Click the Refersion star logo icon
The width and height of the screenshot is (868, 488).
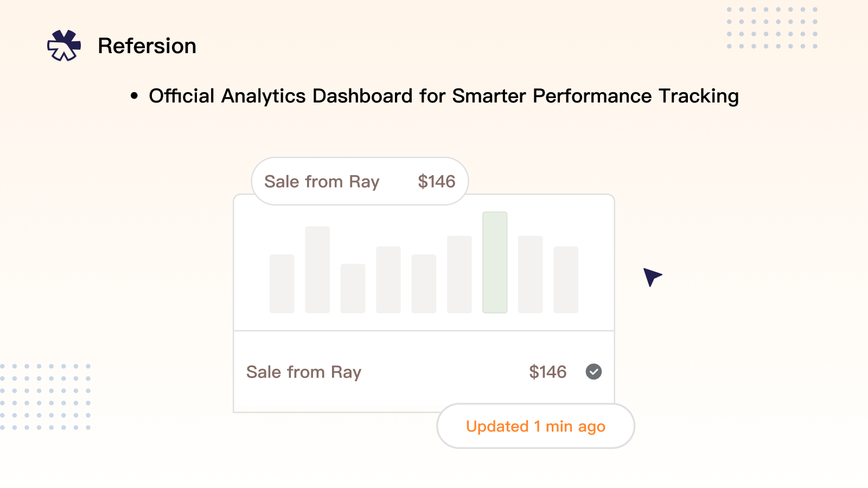64,46
